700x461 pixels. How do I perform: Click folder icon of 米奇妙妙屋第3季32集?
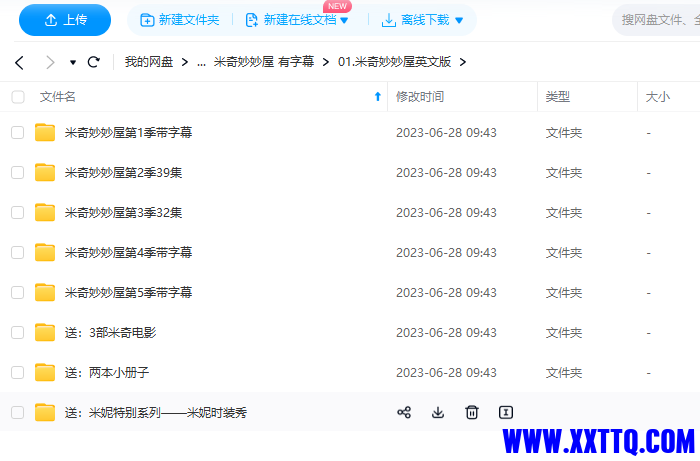[45, 212]
